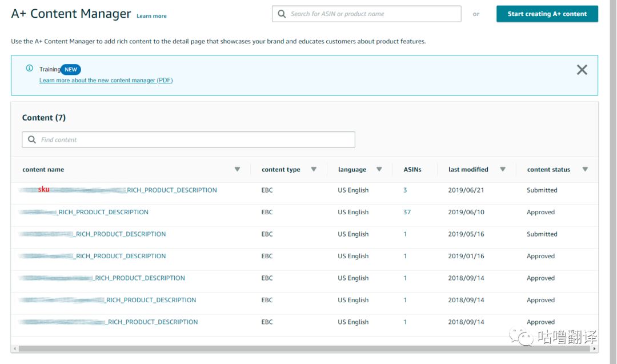The height and width of the screenshot is (364, 617).
Task: Click Submitted status in 2019/05/16 row
Action: tap(542, 234)
